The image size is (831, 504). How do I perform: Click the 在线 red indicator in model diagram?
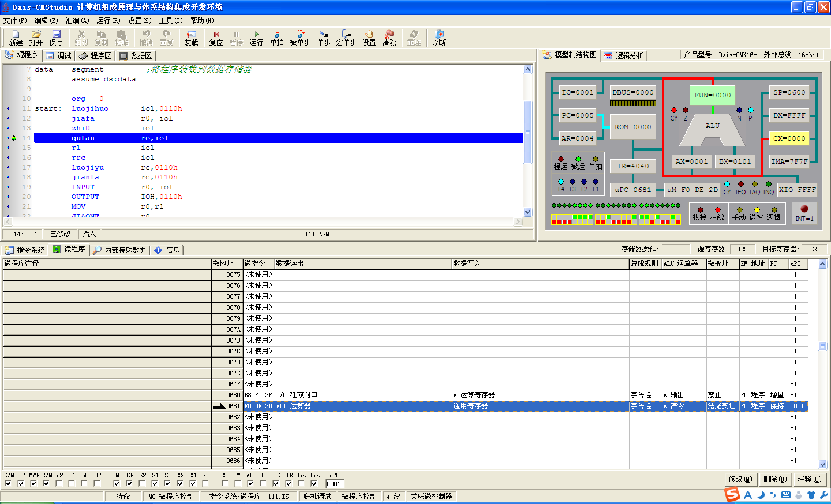(718, 210)
